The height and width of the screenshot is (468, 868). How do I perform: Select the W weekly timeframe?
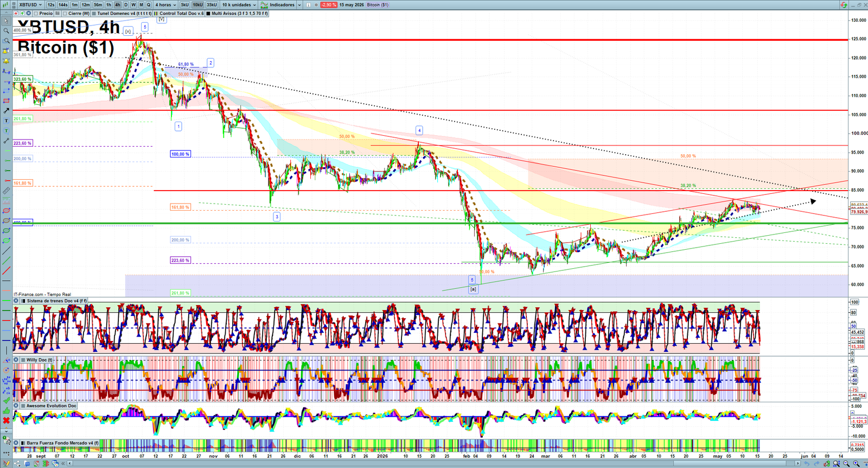point(133,5)
